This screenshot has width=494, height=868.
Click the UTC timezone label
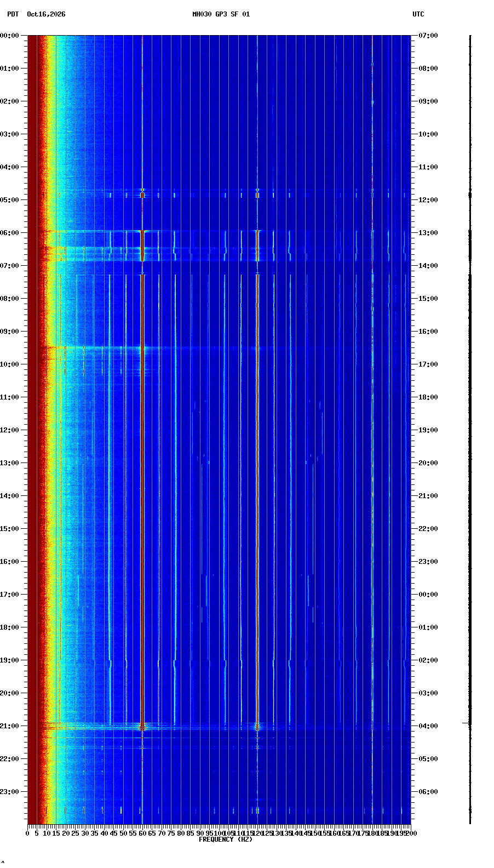[418, 14]
